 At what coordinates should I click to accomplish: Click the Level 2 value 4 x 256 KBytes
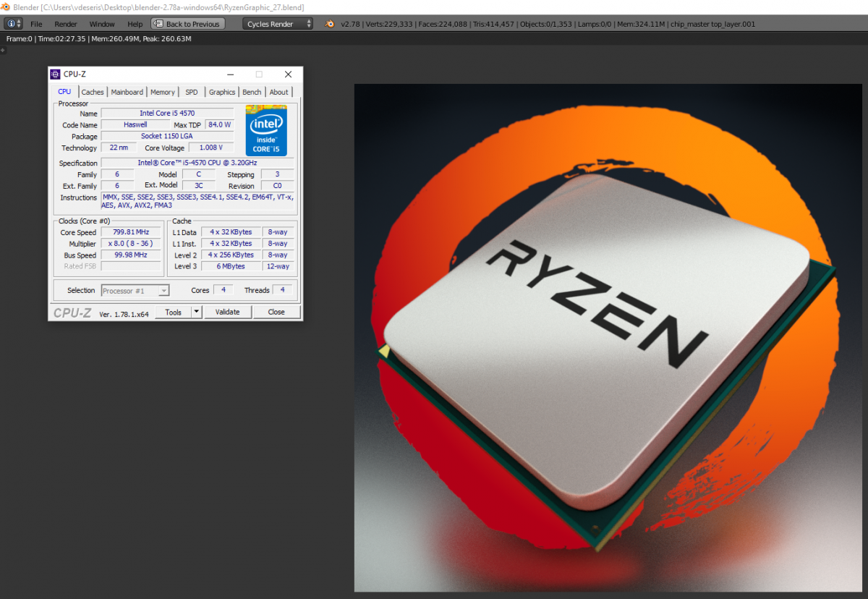(231, 255)
